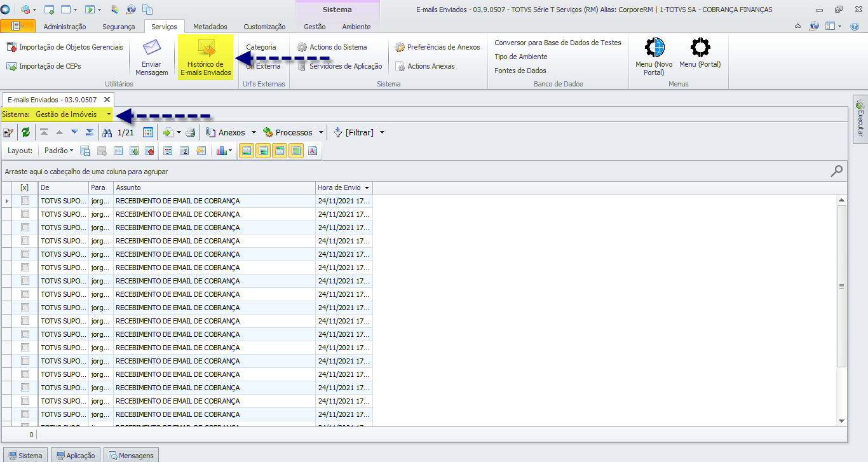
Task: Click the copy pages icon in the title bar
Action: coord(148,10)
